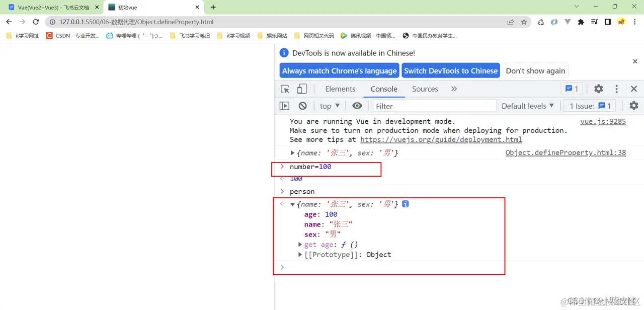The height and width of the screenshot is (310, 644).
Task: Open the CSDN bookmark
Action: coord(72,36)
